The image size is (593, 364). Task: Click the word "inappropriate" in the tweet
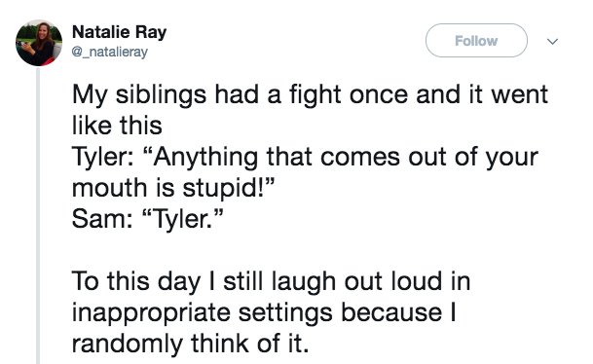coord(151,314)
